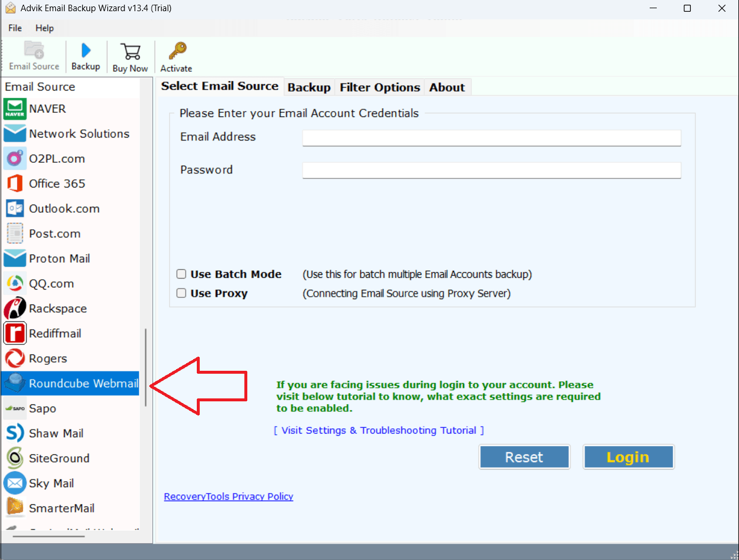739x560 pixels.
Task: Click the Password input field
Action: point(492,170)
